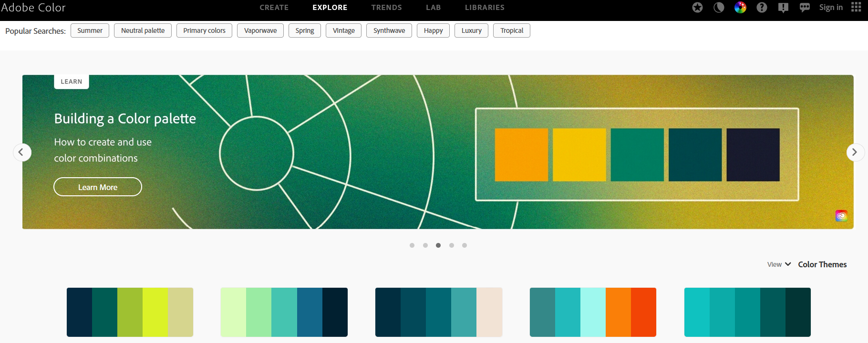Open the navy-green-lime color theme
This screenshot has height=343, width=868.
130,312
